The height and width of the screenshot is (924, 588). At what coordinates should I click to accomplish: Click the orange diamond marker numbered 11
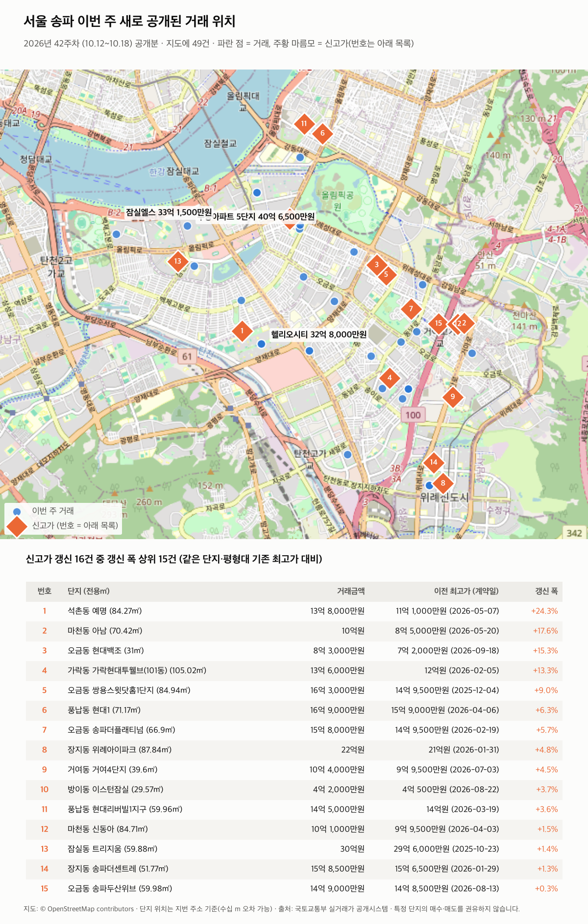click(x=304, y=123)
